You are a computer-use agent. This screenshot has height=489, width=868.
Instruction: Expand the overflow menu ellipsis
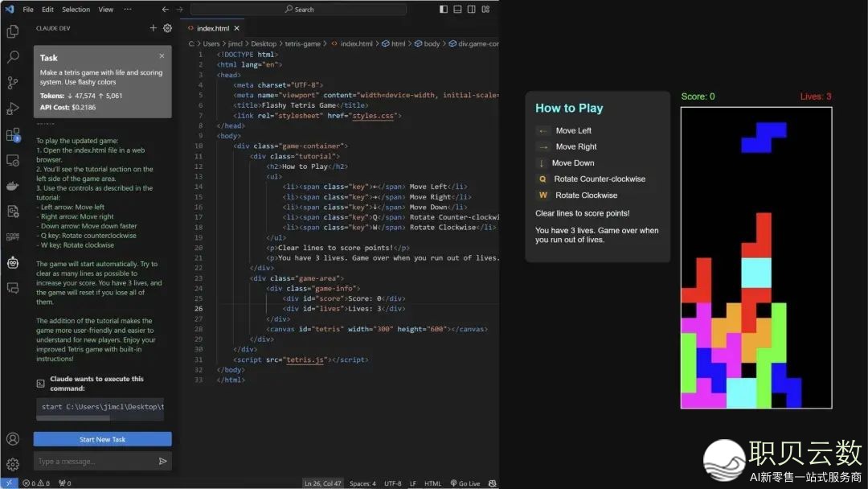tap(128, 10)
